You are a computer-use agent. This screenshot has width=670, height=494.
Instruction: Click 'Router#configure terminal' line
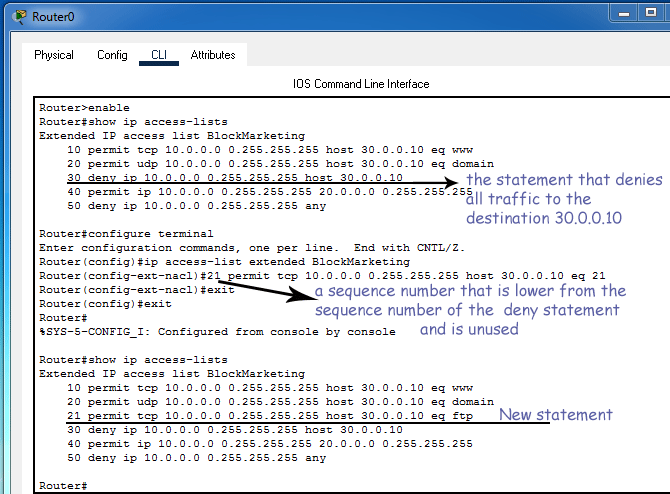point(126,234)
